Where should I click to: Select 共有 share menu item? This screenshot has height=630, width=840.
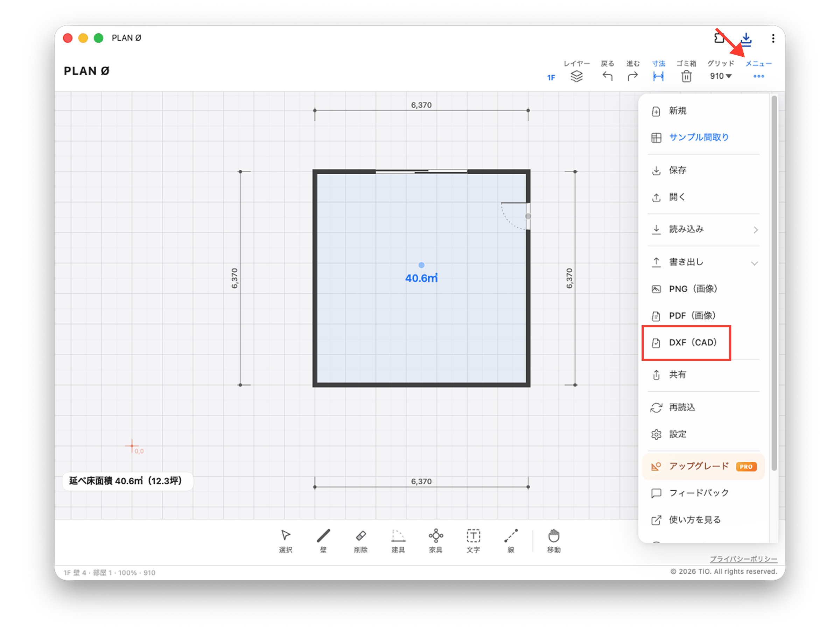pos(703,375)
